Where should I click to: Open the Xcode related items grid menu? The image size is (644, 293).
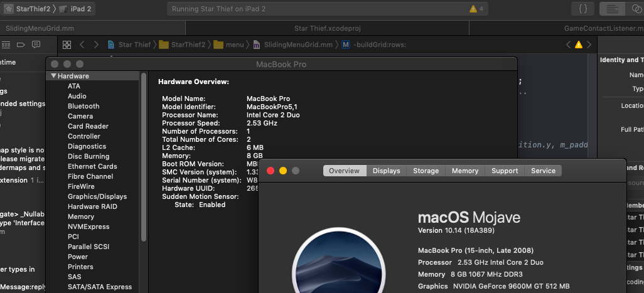(67, 45)
